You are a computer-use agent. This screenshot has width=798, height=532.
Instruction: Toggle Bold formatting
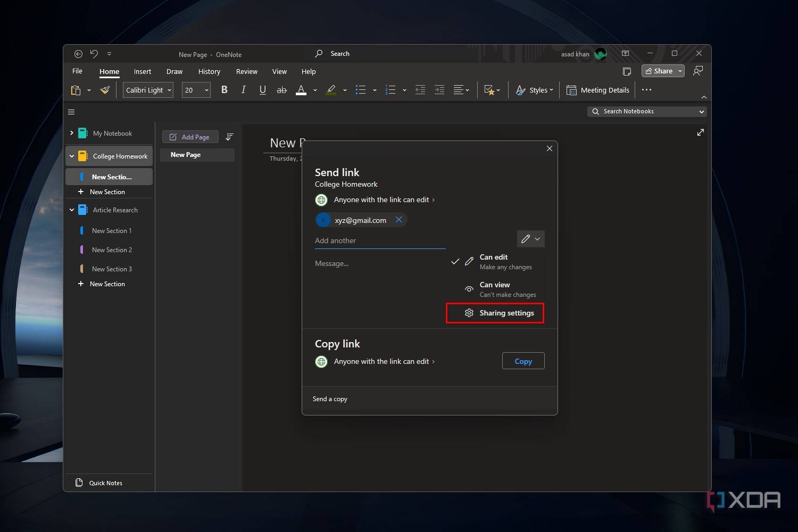(225, 90)
